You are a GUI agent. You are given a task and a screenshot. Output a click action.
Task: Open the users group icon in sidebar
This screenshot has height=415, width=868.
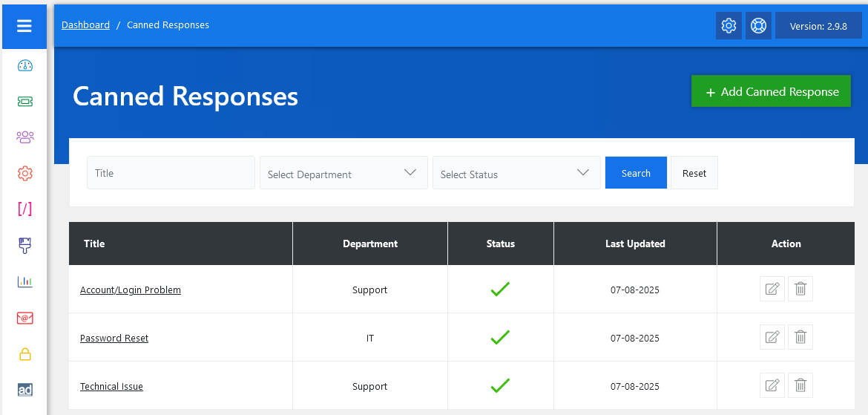point(25,137)
